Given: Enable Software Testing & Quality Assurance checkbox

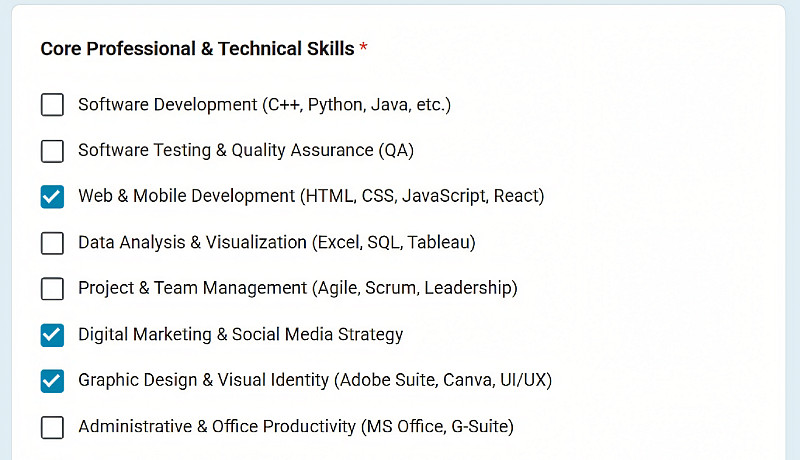Looking at the screenshot, I should 52,151.
